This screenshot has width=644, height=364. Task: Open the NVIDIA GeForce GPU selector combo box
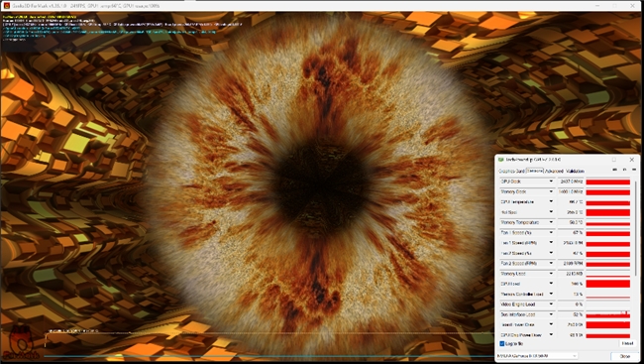537,356
